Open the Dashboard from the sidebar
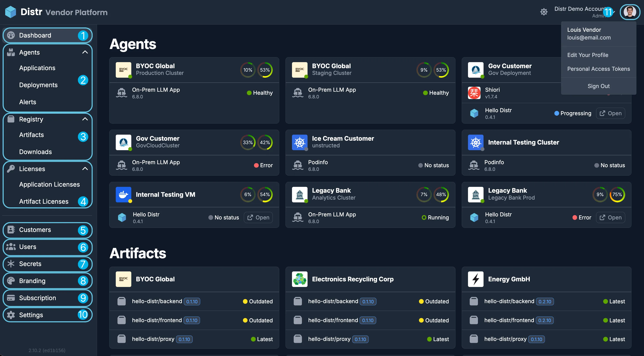The image size is (644, 356). tap(35, 35)
